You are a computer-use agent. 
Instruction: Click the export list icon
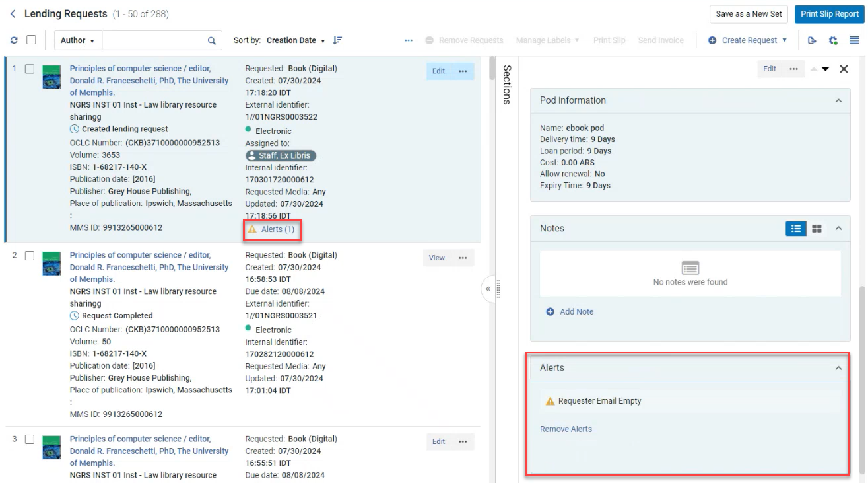point(812,40)
